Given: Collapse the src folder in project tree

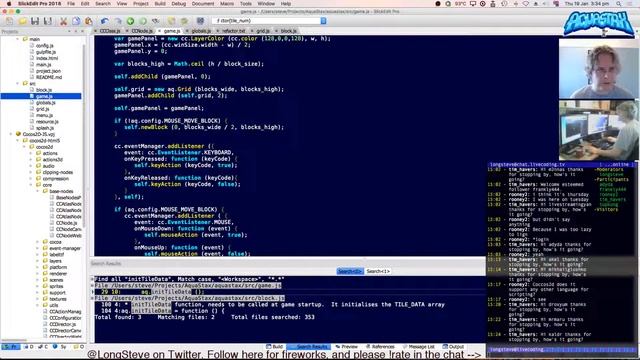Looking at the screenshot, I should click(x=18, y=83).
